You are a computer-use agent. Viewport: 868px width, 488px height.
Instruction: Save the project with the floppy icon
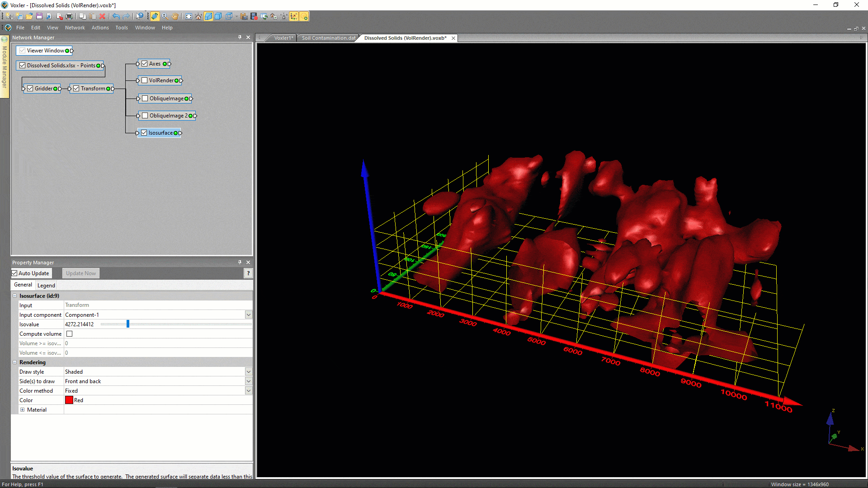[x=39, y=16]
